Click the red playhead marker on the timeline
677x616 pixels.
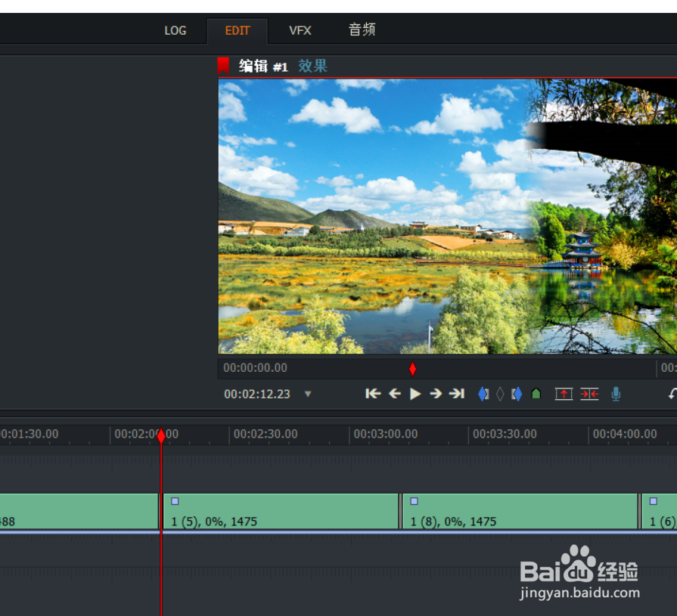(161, 435)
